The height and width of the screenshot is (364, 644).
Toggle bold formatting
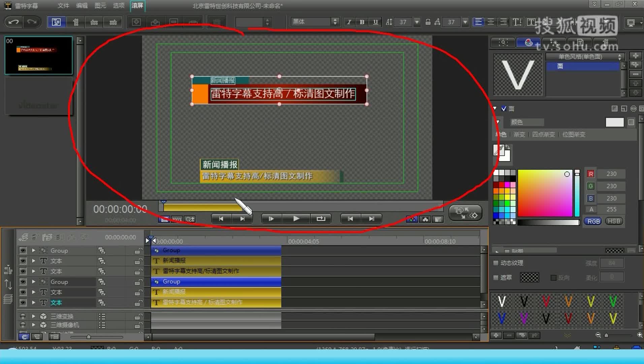coord(362,22)
